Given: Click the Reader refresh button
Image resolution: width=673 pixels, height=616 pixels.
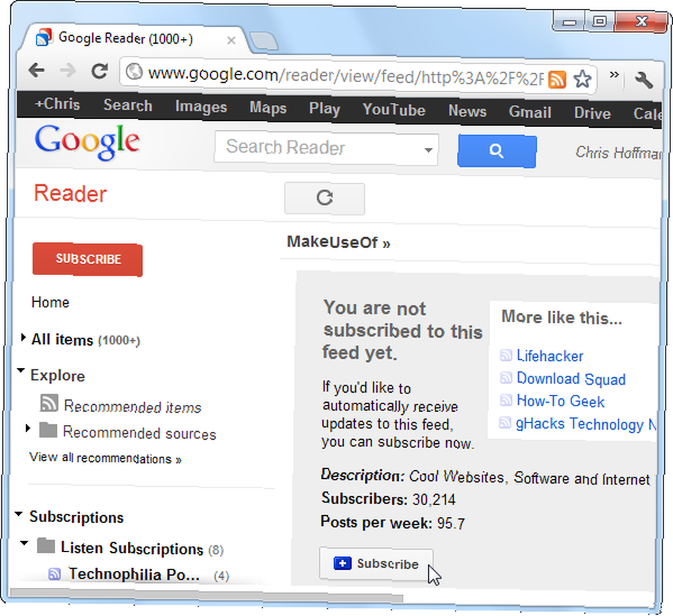Looking at the screenshot, I should pyautogui.click(x=324, y=198).
